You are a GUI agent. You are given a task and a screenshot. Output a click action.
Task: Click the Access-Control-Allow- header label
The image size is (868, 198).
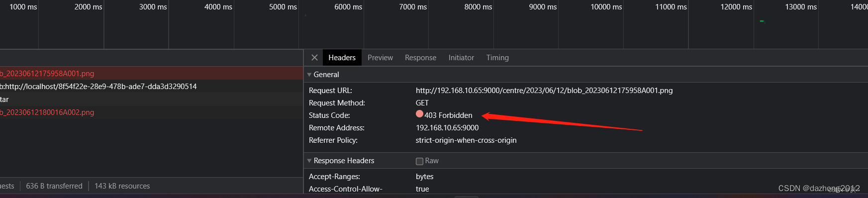[345, 189]
